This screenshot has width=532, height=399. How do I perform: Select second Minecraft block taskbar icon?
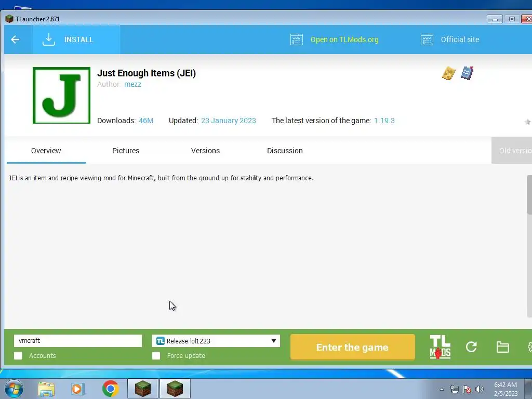175,389
